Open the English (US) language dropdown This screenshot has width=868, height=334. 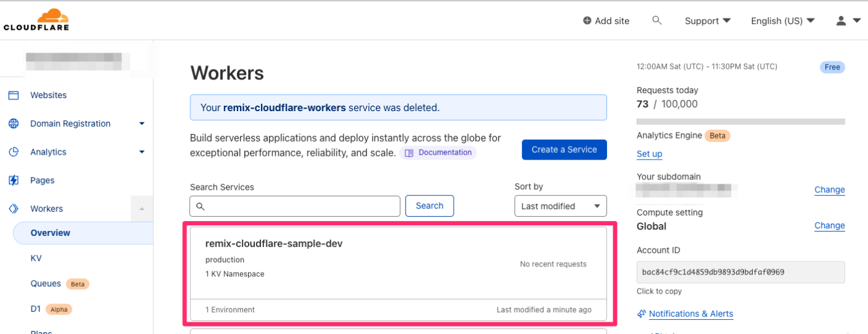pos(782,20)
